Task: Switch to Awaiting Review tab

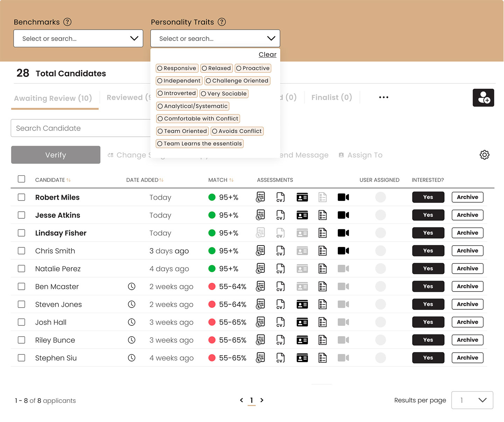Action: point(53,98)
